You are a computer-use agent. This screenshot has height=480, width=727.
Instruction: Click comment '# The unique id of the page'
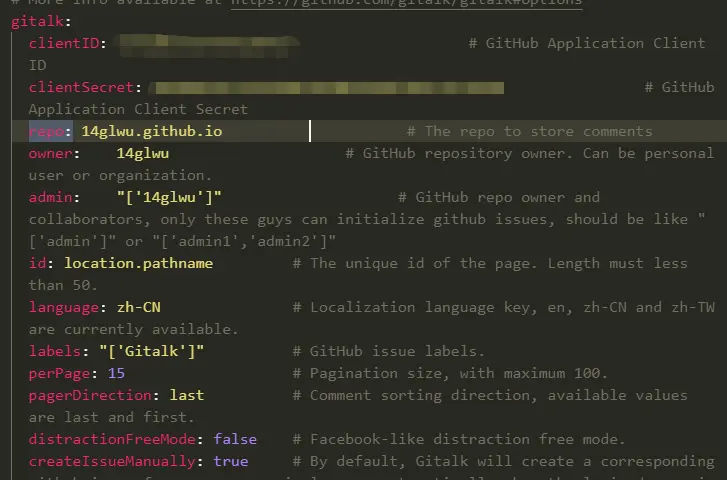(415, 263)
